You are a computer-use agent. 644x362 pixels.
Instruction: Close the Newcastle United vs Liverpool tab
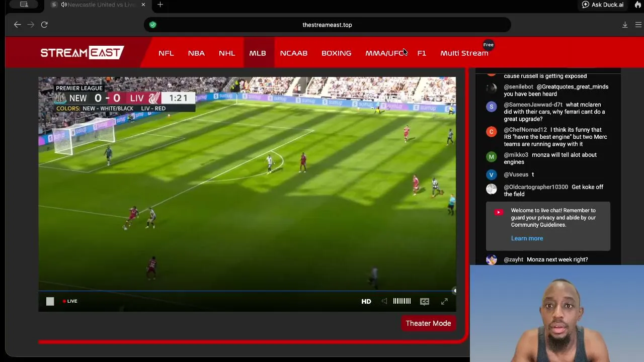pyautogui.click(x=143, y=5)
